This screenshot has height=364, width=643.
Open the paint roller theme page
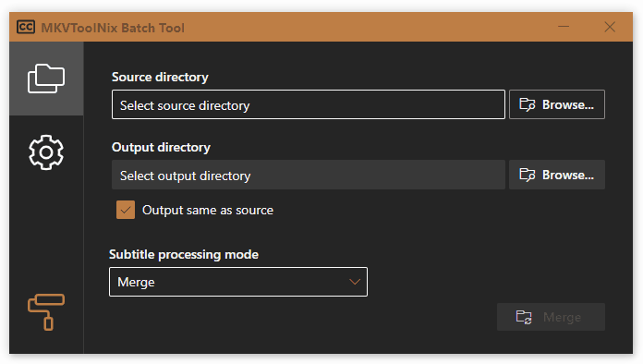click(46, 312)
